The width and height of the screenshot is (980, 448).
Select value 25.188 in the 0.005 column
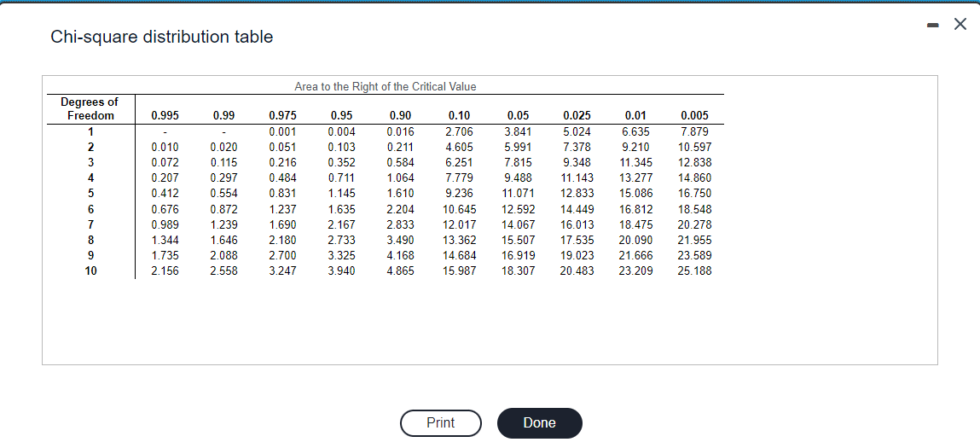[x=694, y=271]
